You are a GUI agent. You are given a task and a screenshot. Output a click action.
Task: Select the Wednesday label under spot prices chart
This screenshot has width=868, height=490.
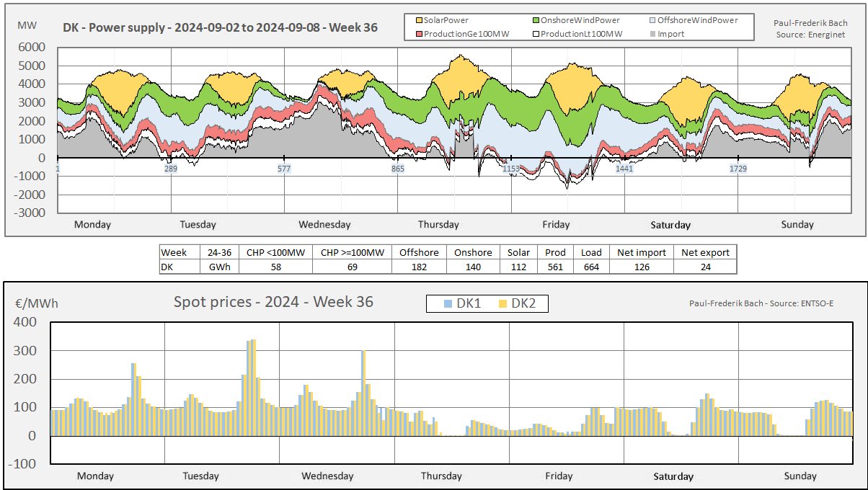pos(327,476)
